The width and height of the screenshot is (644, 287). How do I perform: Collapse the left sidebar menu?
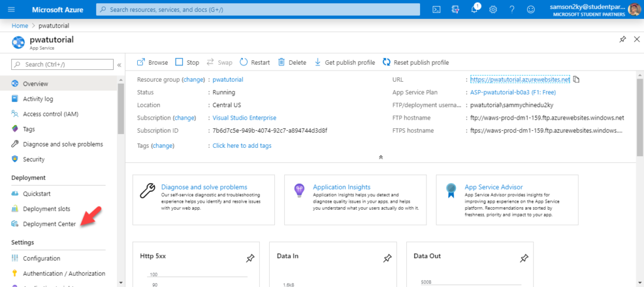point(119,65)
